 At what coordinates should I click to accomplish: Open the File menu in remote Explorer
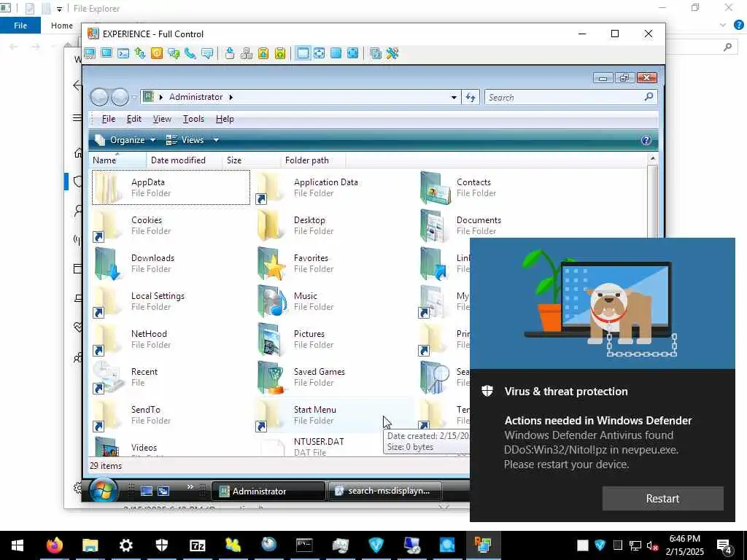(x=109, y=119)
